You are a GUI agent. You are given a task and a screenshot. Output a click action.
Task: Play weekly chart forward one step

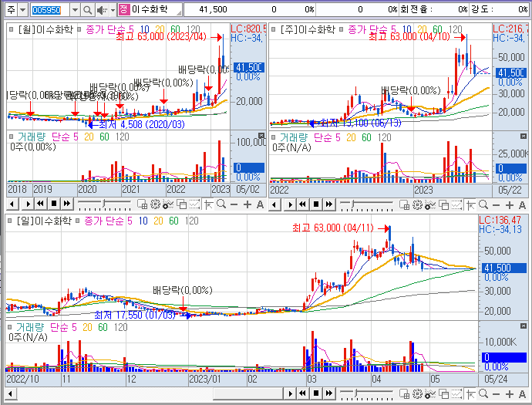click(290, 204)
